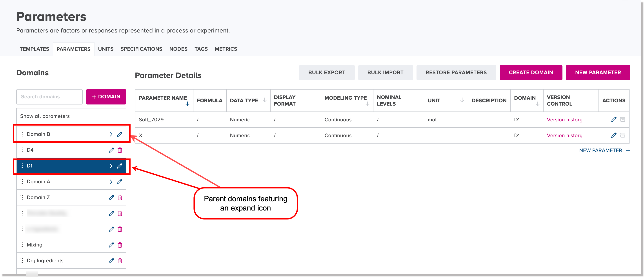Open the Units tab
Image resolution: width=644 pixels, height=277 pixels.
(x=106, y=49)
